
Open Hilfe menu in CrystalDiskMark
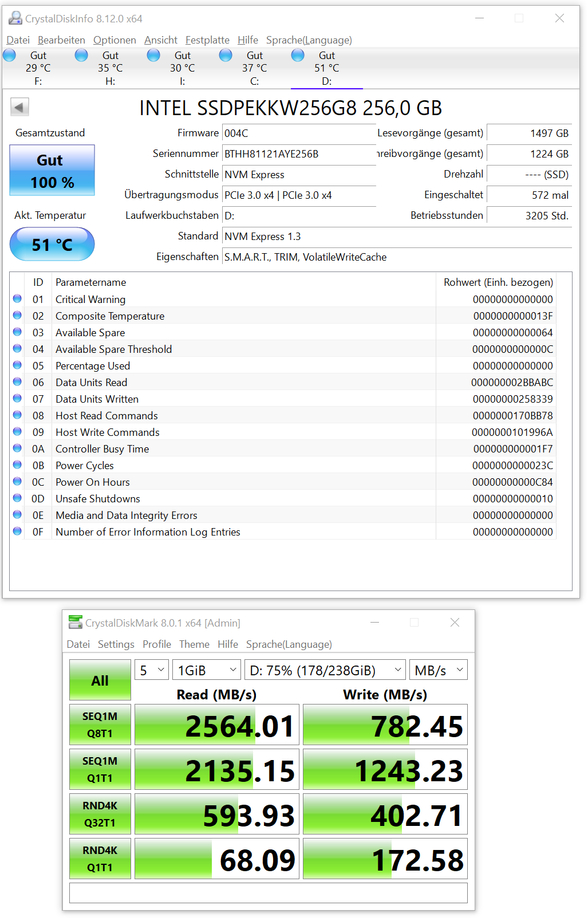click(x=228, y=644)
